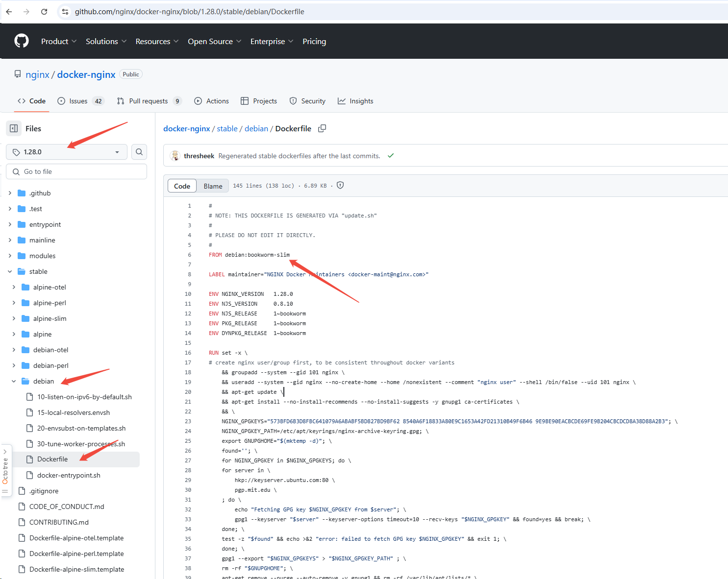Open the Pricing link
The image size is (728, 579).
click(x=314, y=41)
